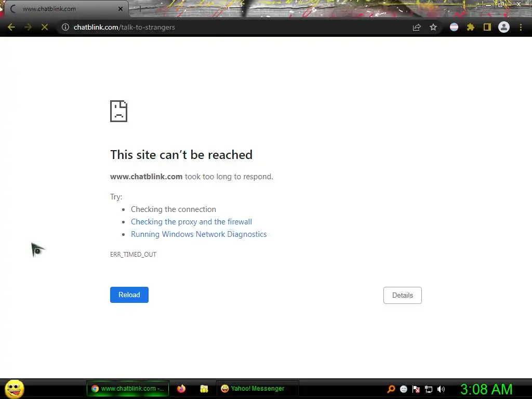Image resolution: width=532 pixels, height=399 pixels.
Task: Click the gray face tray icon
Action: 403,389
